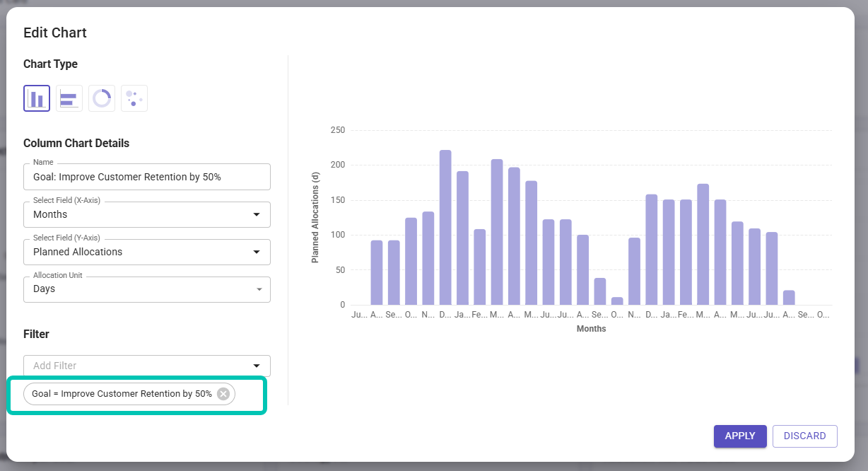Select the donut chart type icon

[x=102, y=98]
